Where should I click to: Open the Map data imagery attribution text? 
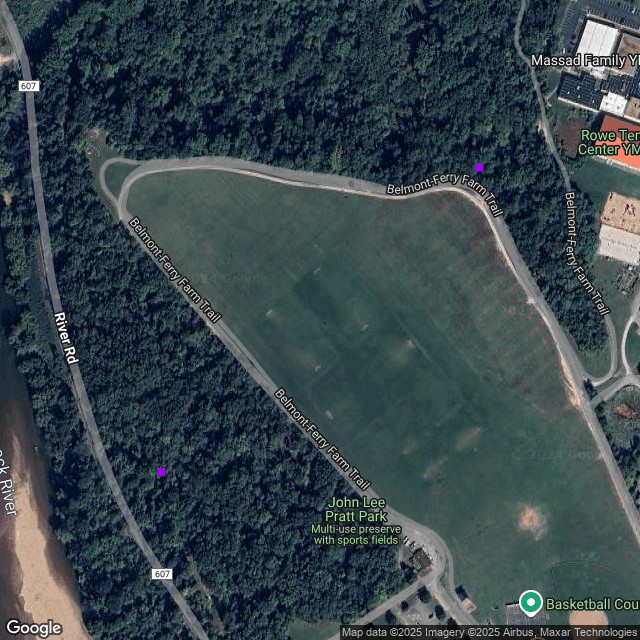coord(490,633)
